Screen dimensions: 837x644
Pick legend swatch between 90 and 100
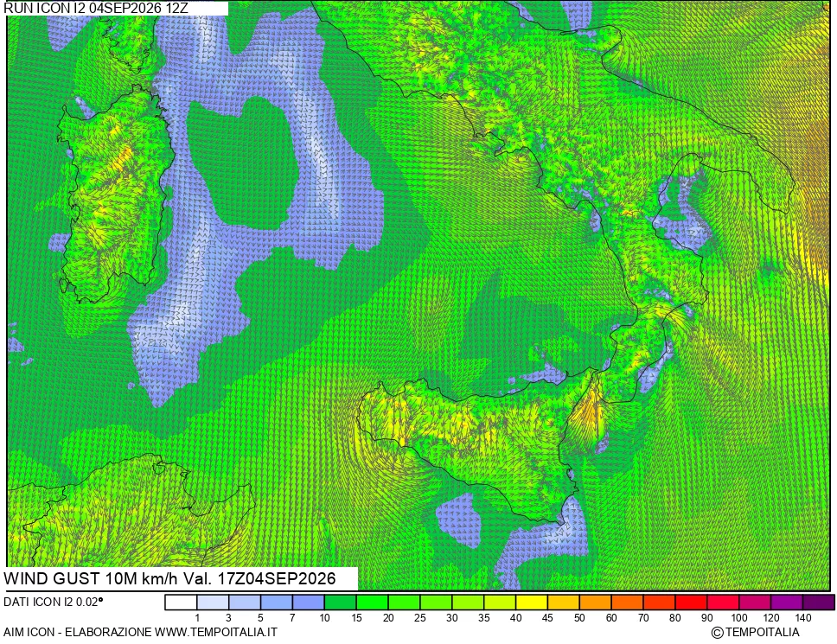click(x=723, y=603)
